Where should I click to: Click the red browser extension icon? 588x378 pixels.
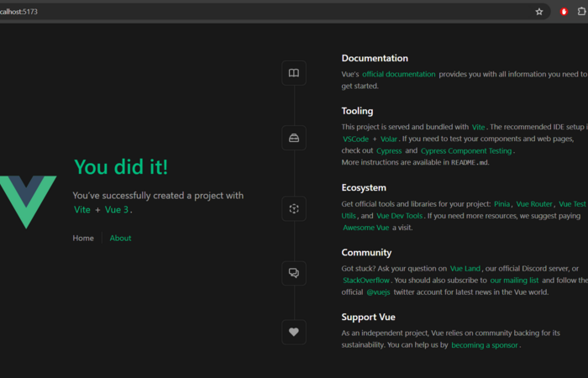(x=564, y=12)
